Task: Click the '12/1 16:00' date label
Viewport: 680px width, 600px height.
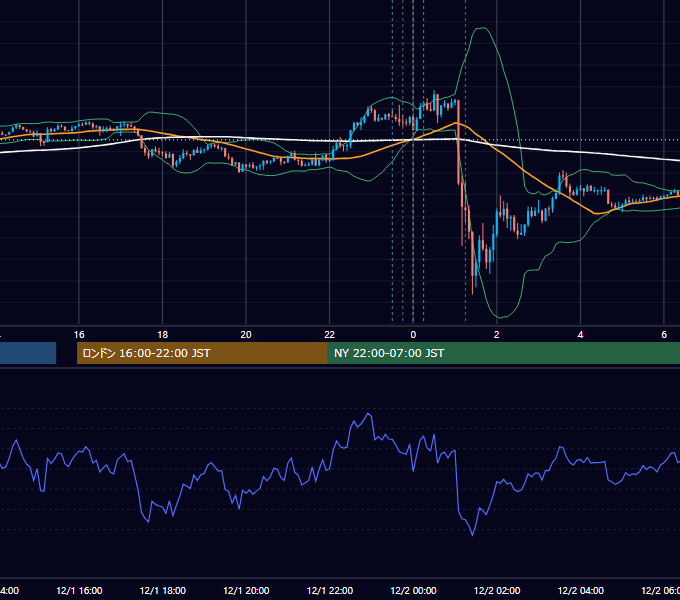Action: point(79,591)
